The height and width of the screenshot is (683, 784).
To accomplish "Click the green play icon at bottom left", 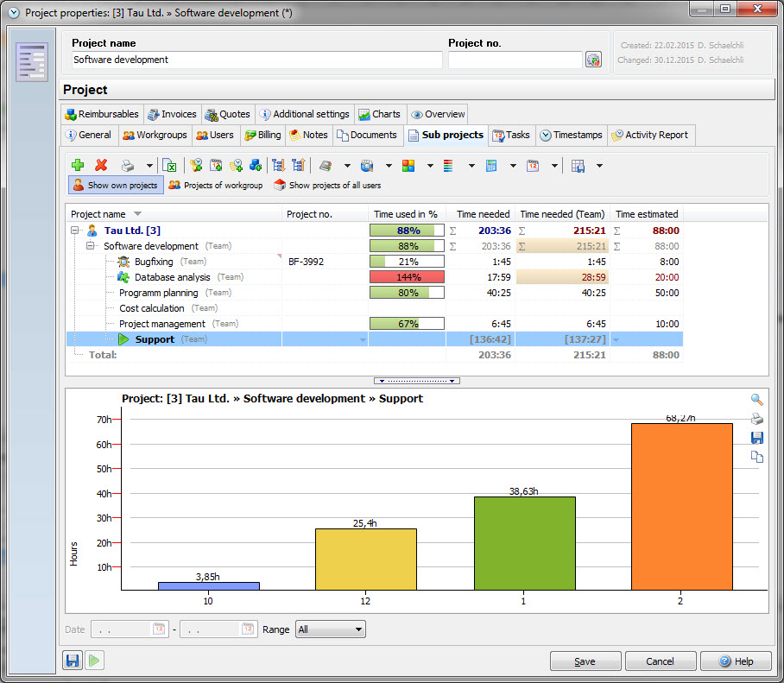I will [x=94, y=661].
